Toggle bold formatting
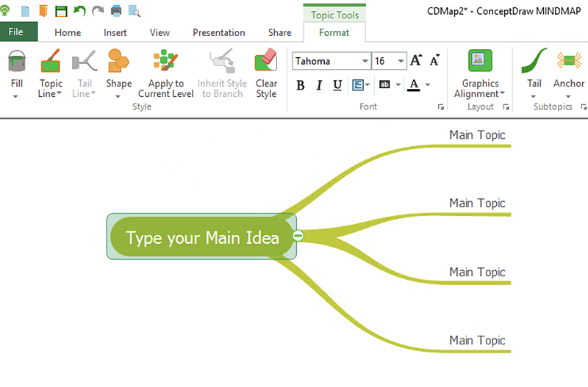This screenshot has width=588, height=387. pyautogui.click(x=301, y=85)
